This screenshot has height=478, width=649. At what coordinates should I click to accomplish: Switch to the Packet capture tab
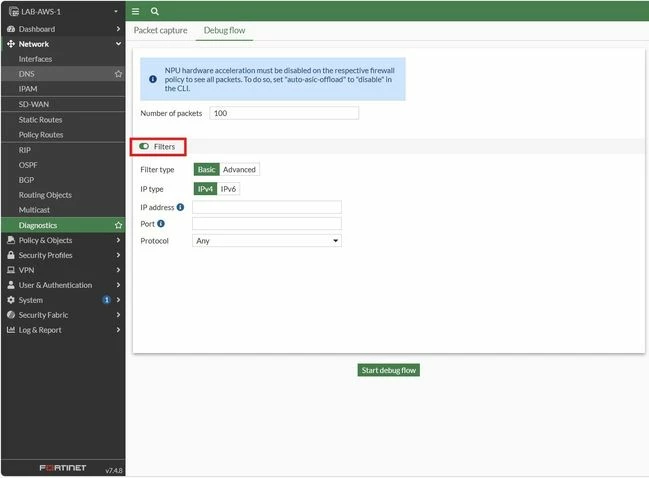pyautogui.click(x=161, y=30)
